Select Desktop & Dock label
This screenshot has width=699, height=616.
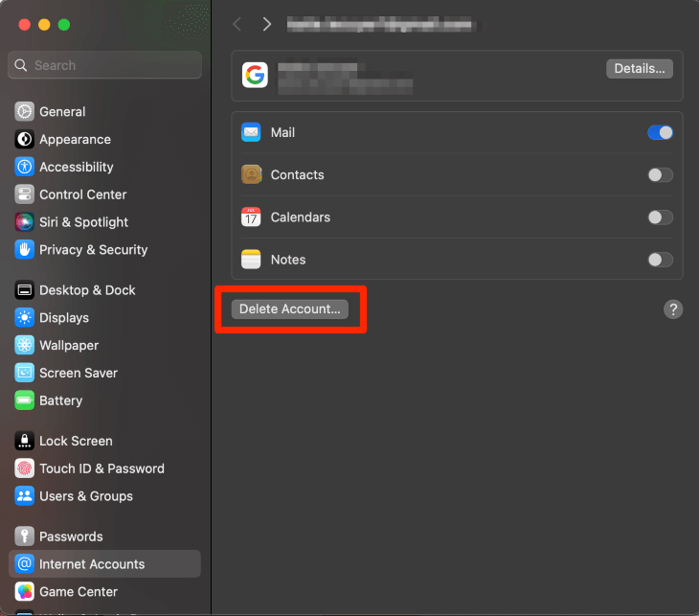[87, 290]
